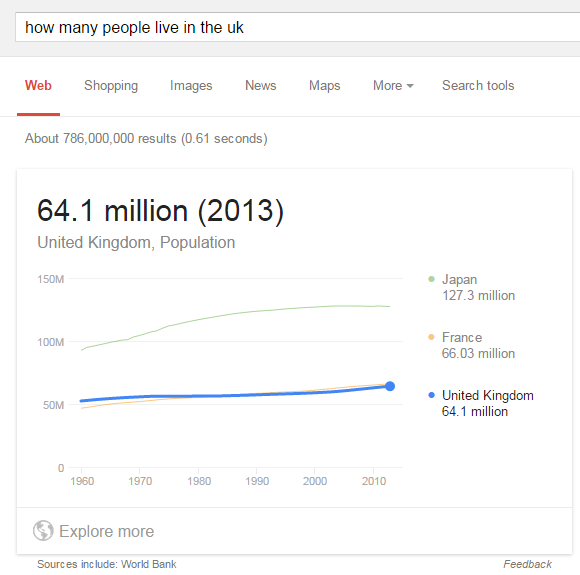Select the Web tab
The height and width of the screenshot is (575, 580).
[x=38, y=85]
